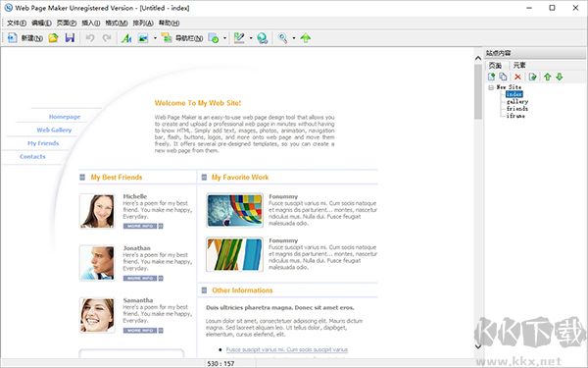The width and height of the screenshot is (588, 368).
Task: Open the 插入(I) menu
Action: point(91,23)
